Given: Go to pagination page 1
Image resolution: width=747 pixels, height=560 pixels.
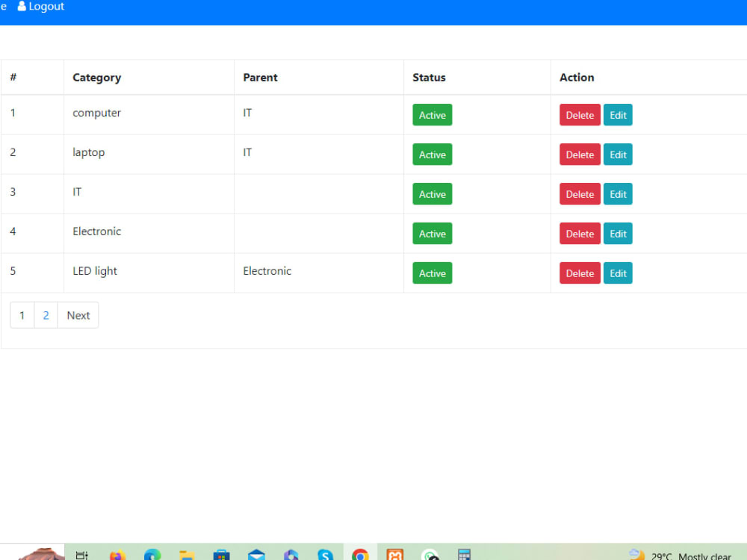Looking at the screenshot, I should [22, 315].
